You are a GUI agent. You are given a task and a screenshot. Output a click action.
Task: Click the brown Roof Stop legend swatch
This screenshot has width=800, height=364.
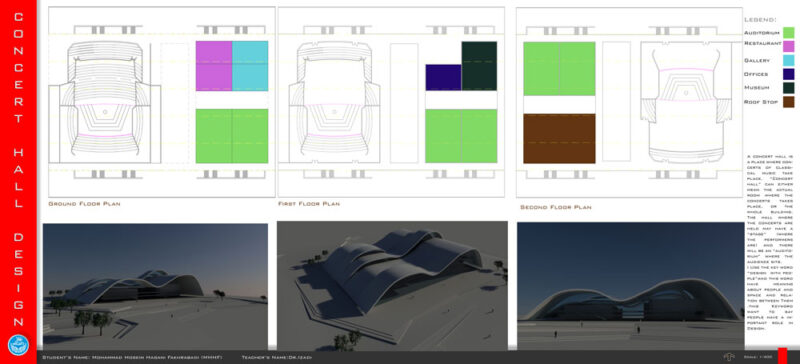click(789, 102)
